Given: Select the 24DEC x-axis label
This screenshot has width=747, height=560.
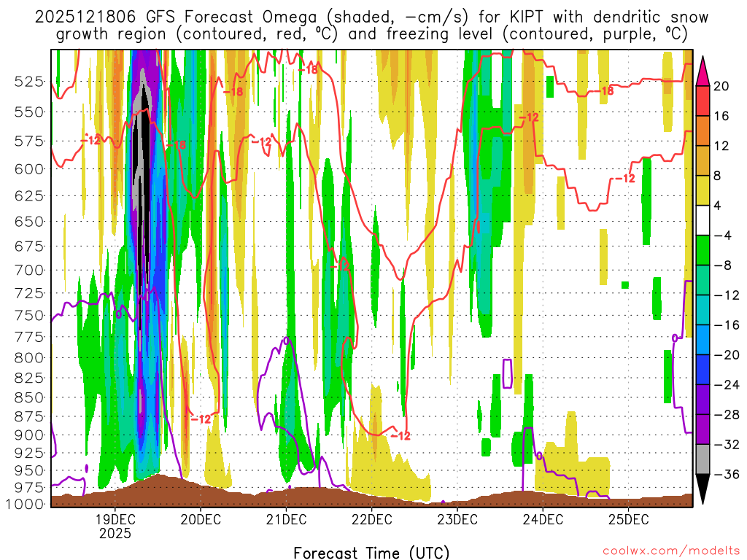Looking at the screenshot, I should (x=543, y=519).
